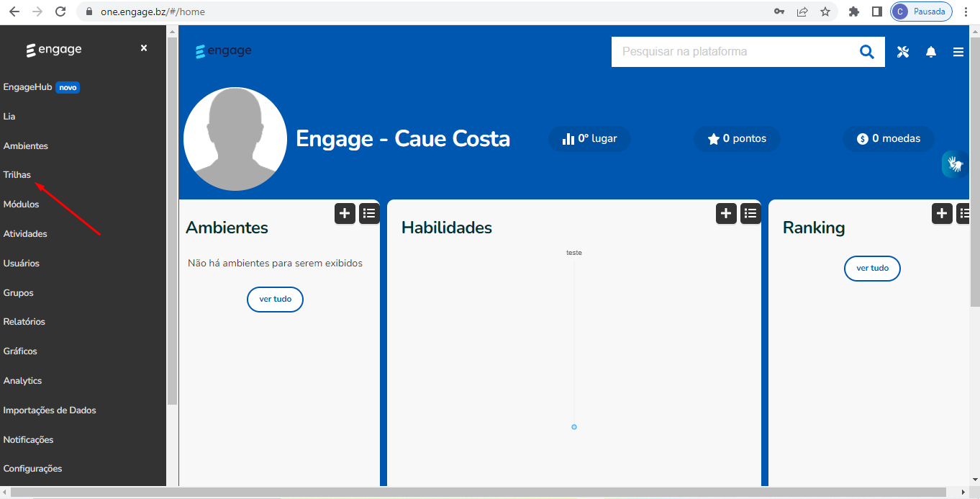Click the 0 moedas badge
980x499 pixels.
889,138
